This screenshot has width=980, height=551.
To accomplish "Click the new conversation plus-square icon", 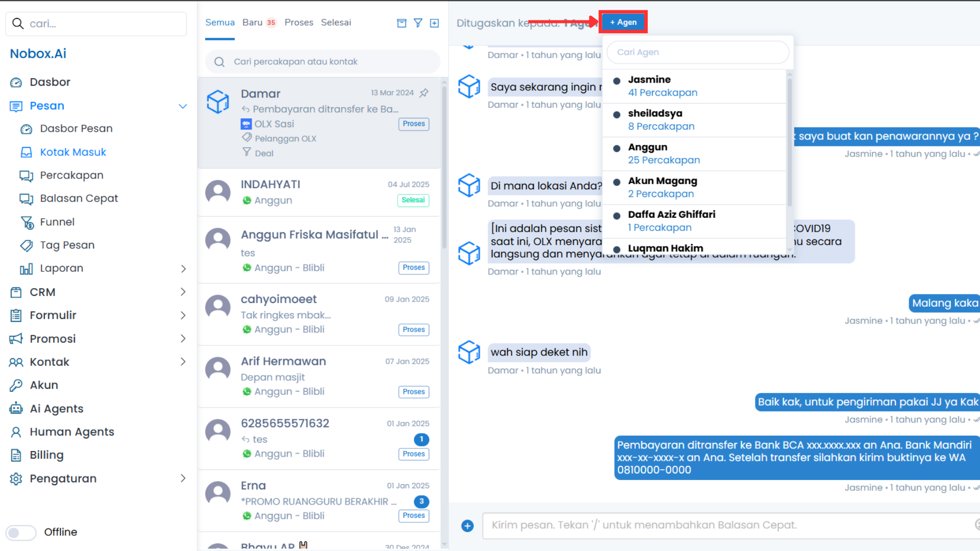I will point(434,23).
